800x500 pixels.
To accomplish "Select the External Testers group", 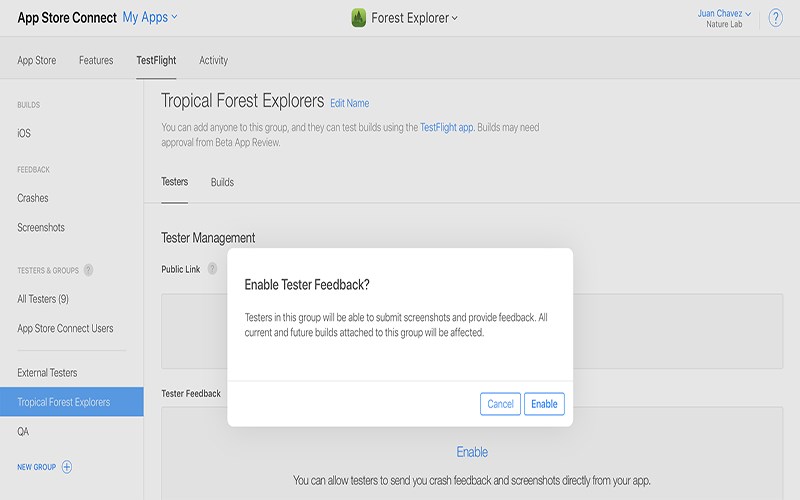I will pos(47,372).
